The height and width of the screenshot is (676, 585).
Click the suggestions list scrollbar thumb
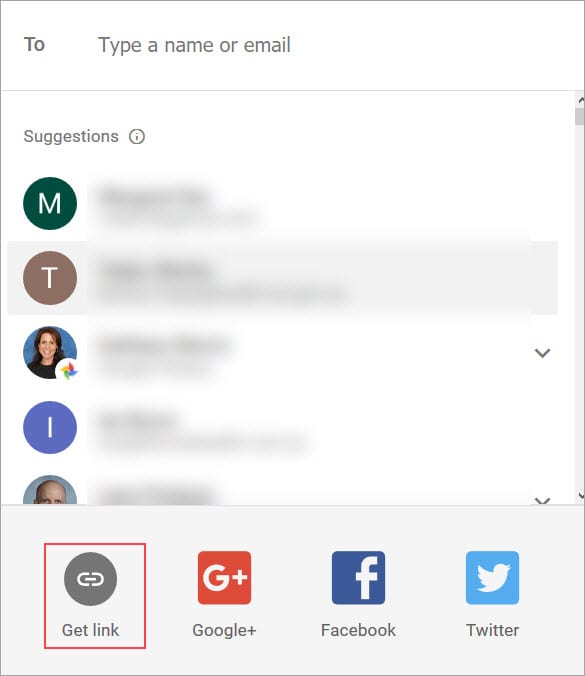point(580,116)
